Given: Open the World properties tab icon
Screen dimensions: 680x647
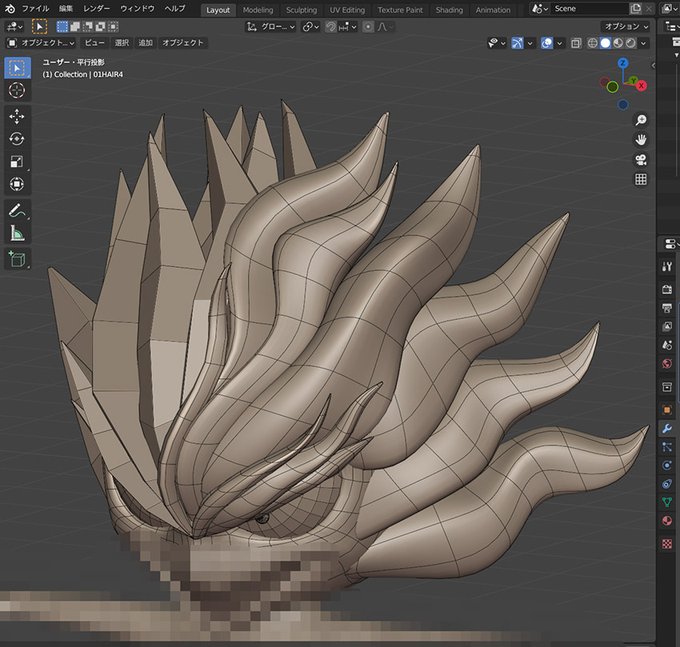Looking at the screenshot, I should pyautogui.click(x=667, y=363).
